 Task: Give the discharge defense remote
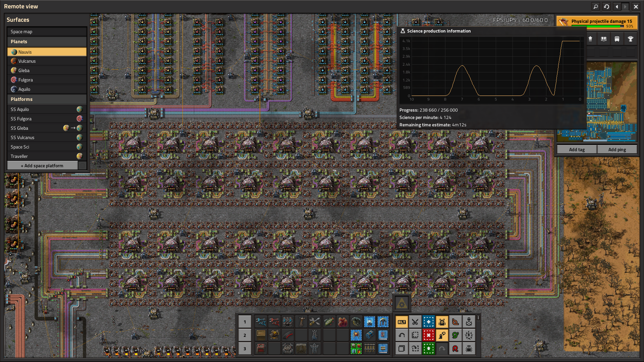[x=469, y=335]
